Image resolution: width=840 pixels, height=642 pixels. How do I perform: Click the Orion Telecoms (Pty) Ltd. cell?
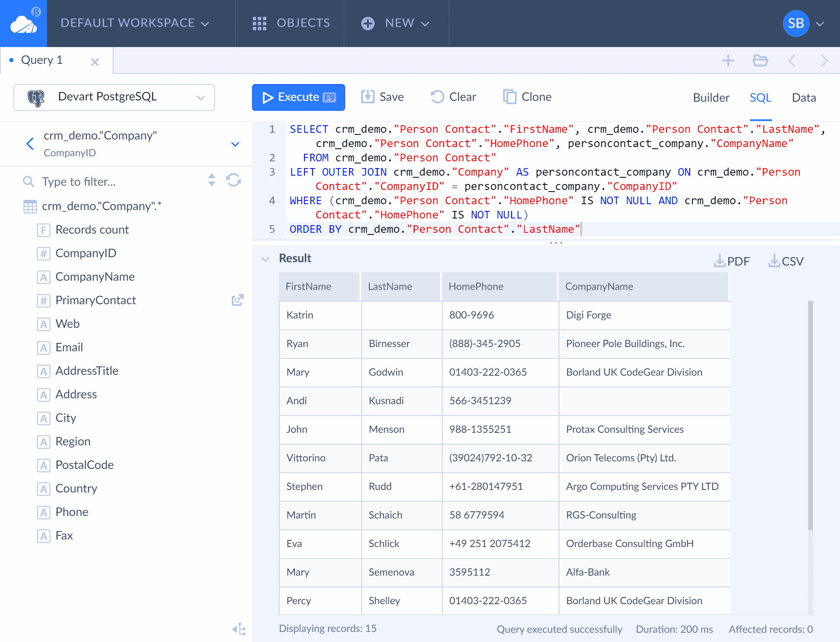click(x=645, y=458)
